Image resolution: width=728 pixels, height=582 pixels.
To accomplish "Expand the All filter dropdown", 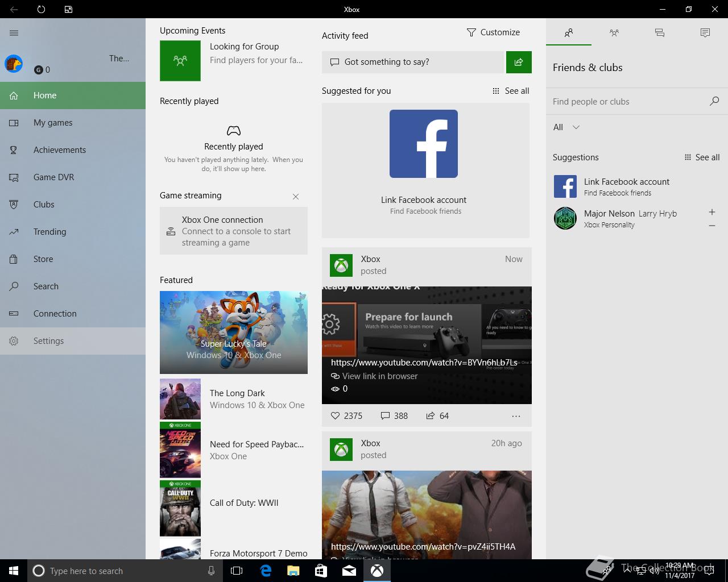I will [566, 127].
